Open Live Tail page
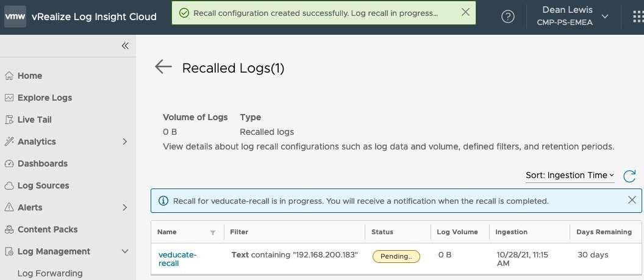The height and width of the screenshot is (280, 644). tap(35, 120)
